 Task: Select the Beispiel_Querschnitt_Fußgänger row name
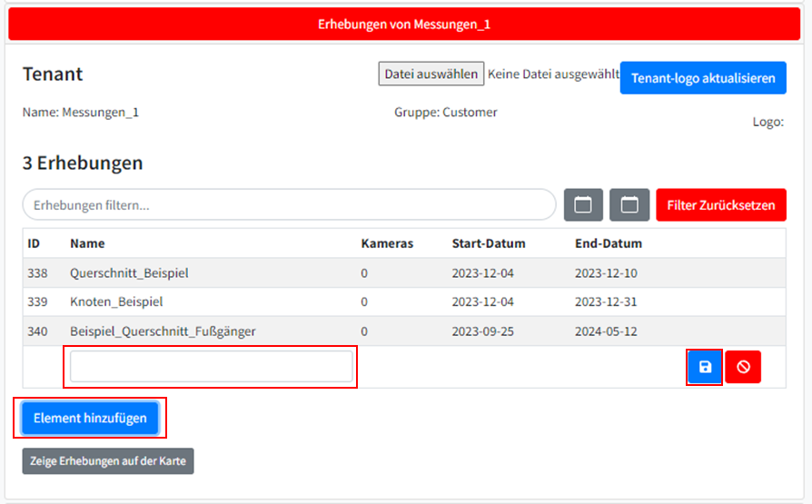[163, 331]
